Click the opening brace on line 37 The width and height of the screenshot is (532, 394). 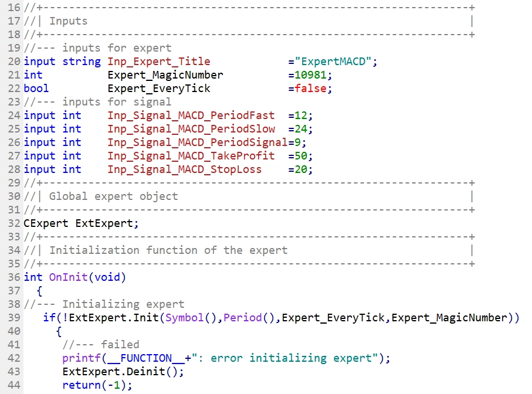pos(39,291)
